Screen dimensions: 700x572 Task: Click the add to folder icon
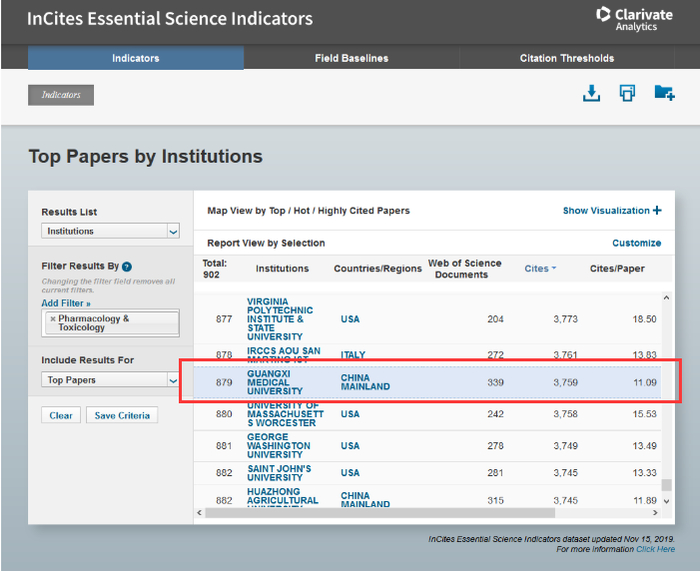(664, 93)
